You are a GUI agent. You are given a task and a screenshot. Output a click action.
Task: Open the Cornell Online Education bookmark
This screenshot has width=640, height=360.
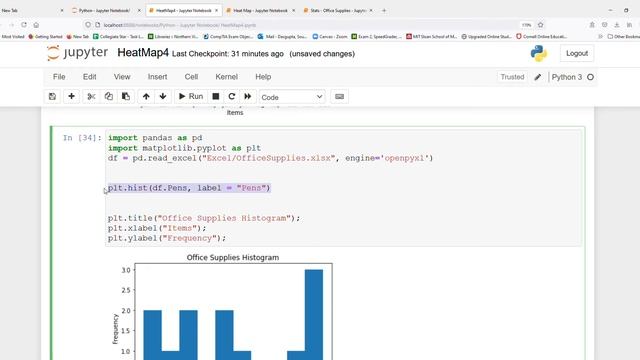[542, 37]
